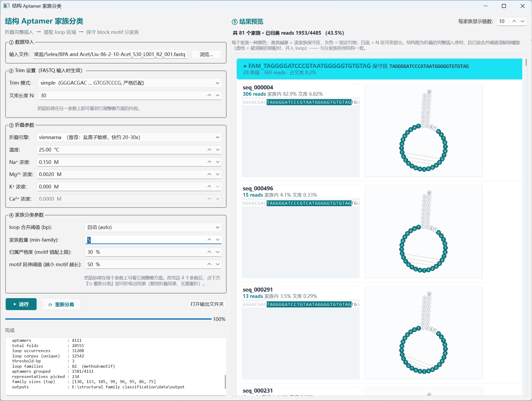Increase the 温度 temperature value
Viewport: 532px width, 401px height.
(x=209, y=150)
